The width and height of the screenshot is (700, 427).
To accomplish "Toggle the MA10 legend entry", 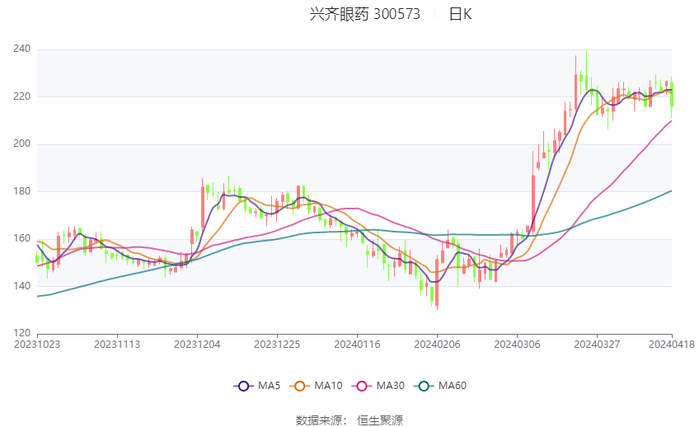I will 314,386.
